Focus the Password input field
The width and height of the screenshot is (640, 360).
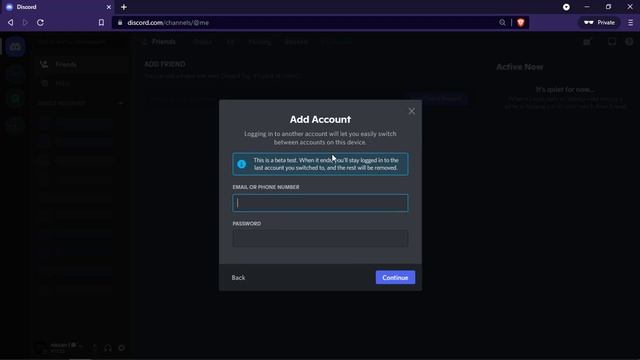[320, 238]
